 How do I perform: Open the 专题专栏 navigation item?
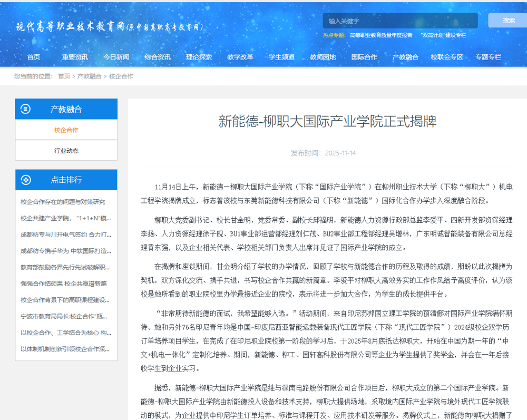[x=488, y=57]
